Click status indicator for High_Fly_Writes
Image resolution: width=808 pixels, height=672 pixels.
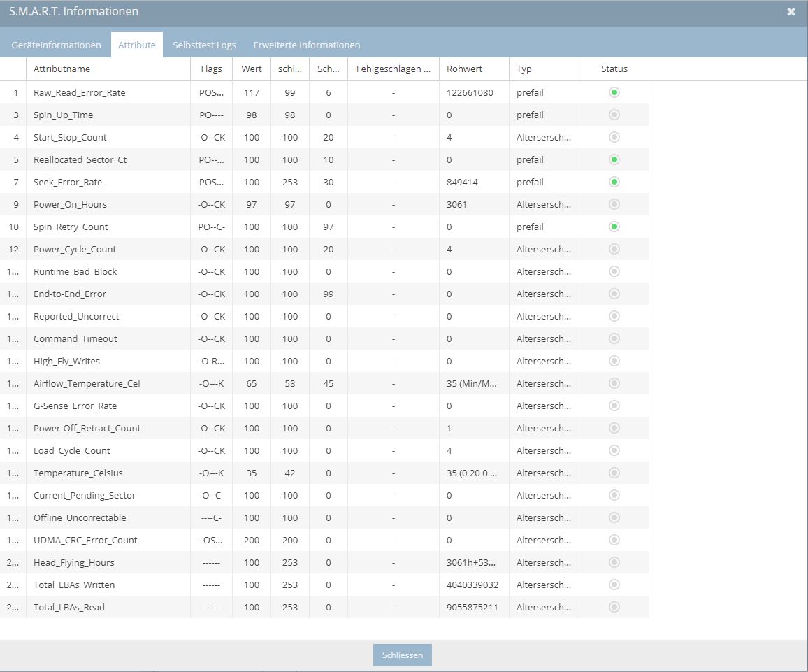(x=614, y=362)
